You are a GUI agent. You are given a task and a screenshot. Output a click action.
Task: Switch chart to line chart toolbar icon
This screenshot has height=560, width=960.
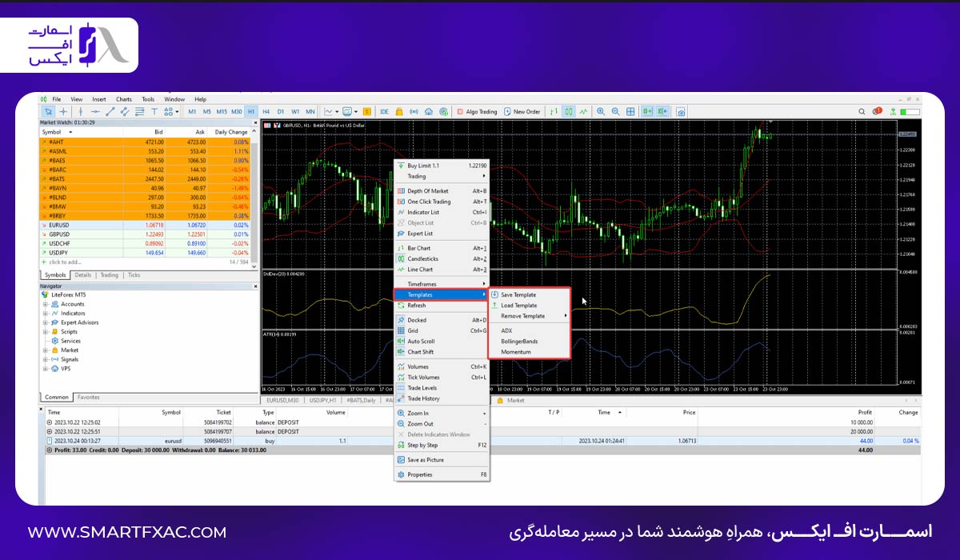click(x=584, y=111)
